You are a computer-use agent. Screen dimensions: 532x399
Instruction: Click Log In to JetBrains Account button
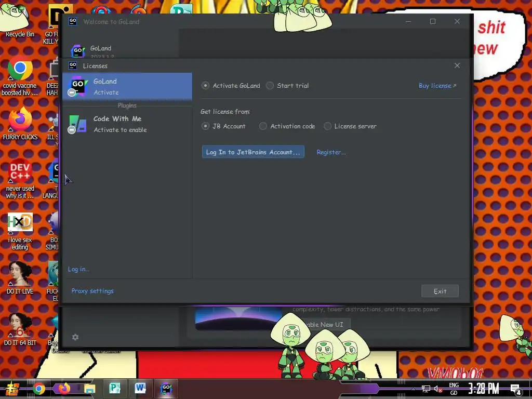[253, 152]
